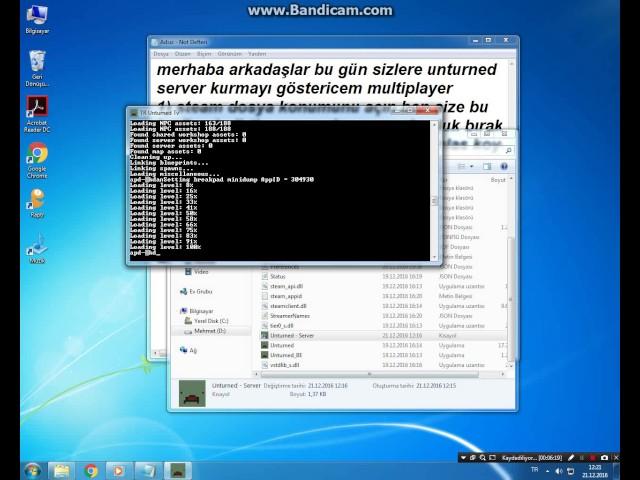The width and height of the screenshot is (640, 480).
Task: Select Ağ in navigation pane
Action: 189,350
